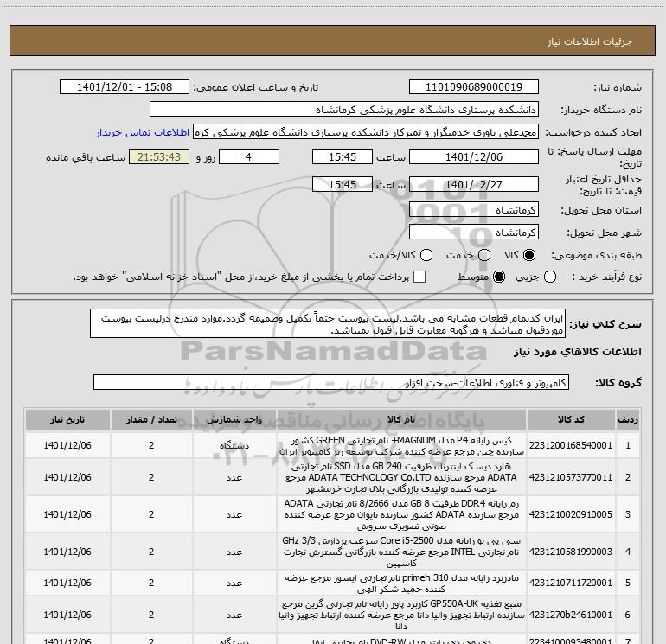
Task: Click the buyer organization name field
Action: (x=344, y=110)
